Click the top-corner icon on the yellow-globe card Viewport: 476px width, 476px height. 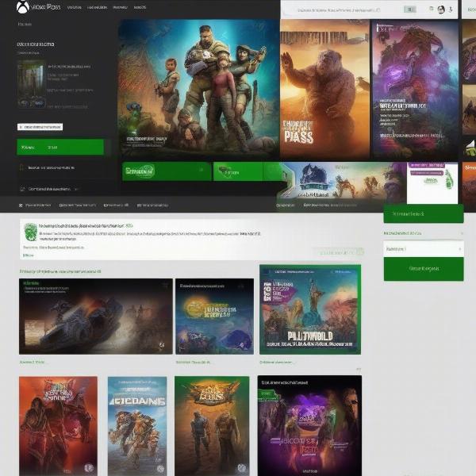pos(241,286)
